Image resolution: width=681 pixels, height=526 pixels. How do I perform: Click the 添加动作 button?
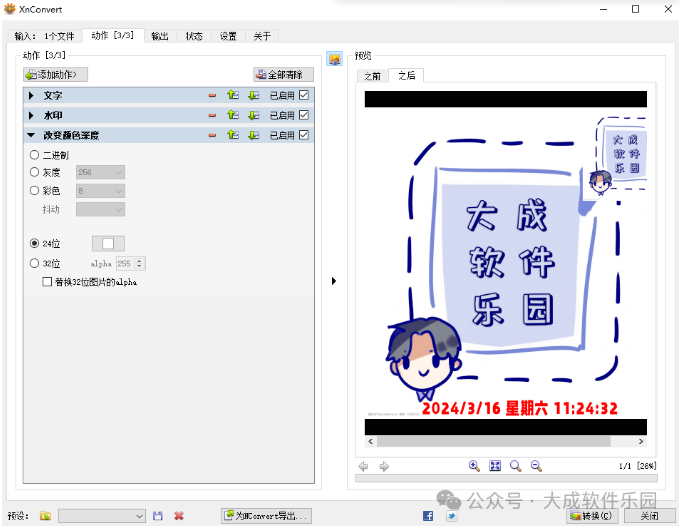(x=56, y=75)
